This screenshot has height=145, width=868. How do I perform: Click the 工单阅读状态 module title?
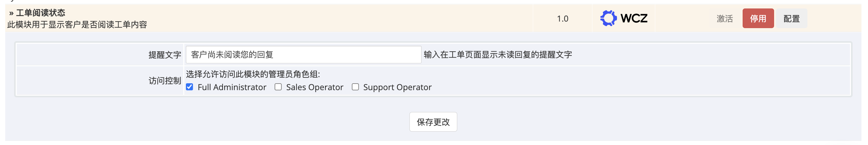coord(41,13)
